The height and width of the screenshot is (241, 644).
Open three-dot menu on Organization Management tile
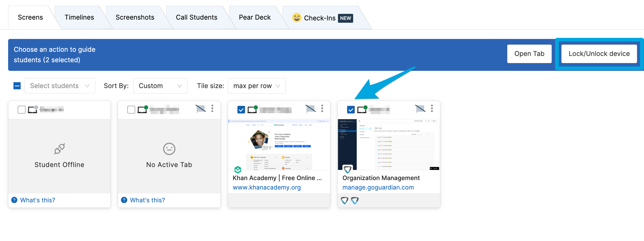432,108
